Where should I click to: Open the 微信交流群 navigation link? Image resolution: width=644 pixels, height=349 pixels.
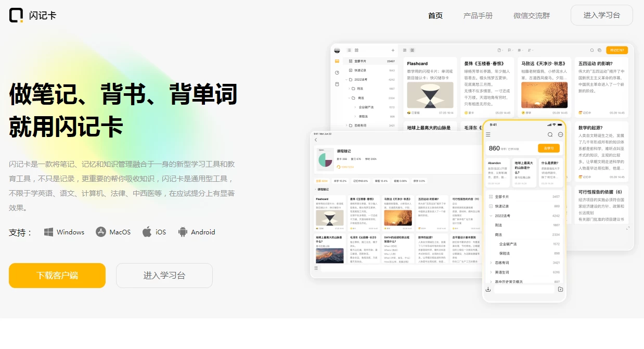point(531,16)
